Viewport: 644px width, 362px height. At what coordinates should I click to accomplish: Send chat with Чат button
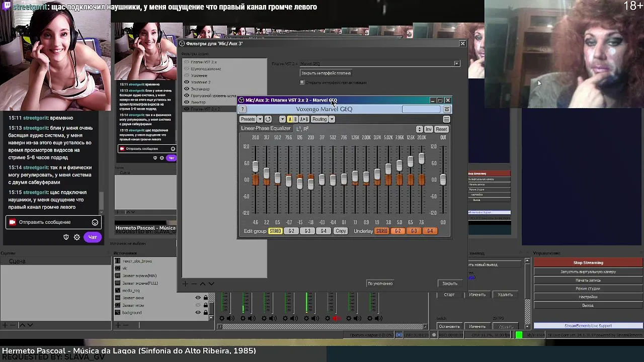click(x=93, y=237)
